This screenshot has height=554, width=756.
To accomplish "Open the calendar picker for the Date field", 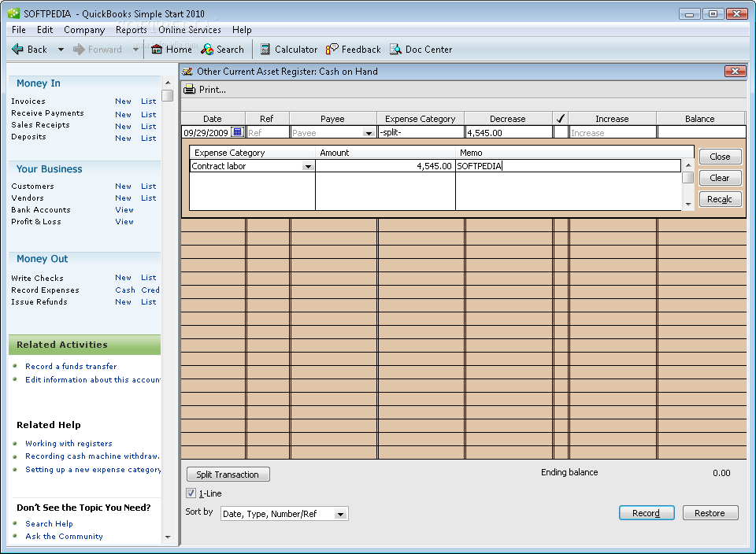I will point(238,131).
